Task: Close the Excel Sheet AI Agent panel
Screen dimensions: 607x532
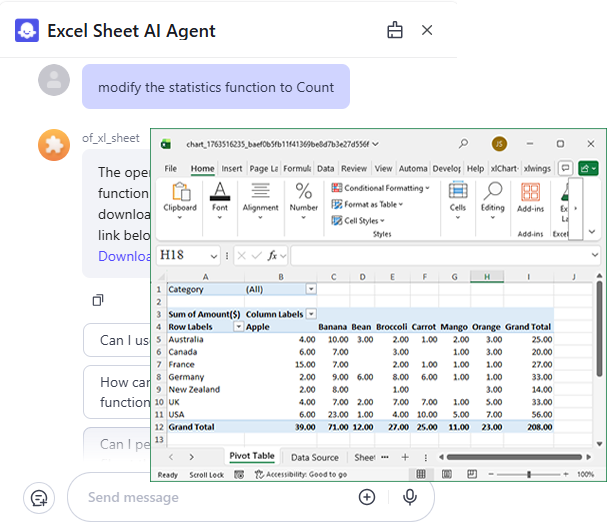Action: [x=427, y=30]
